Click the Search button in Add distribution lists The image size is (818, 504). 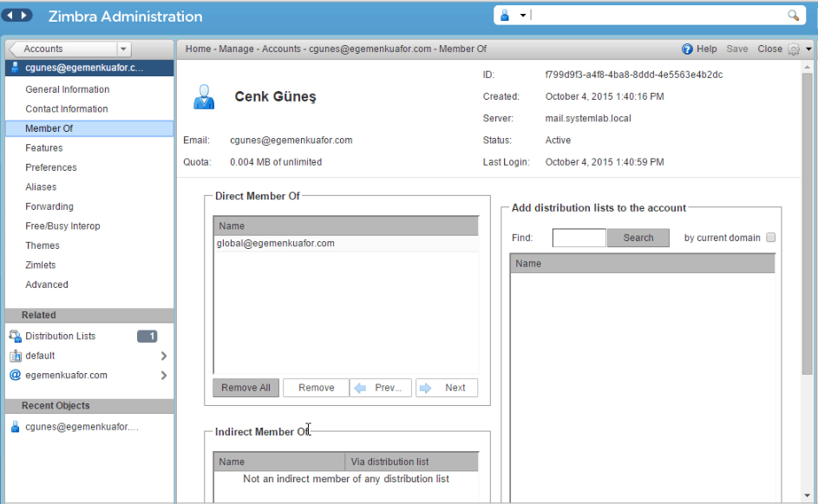(x=638, y=237)
